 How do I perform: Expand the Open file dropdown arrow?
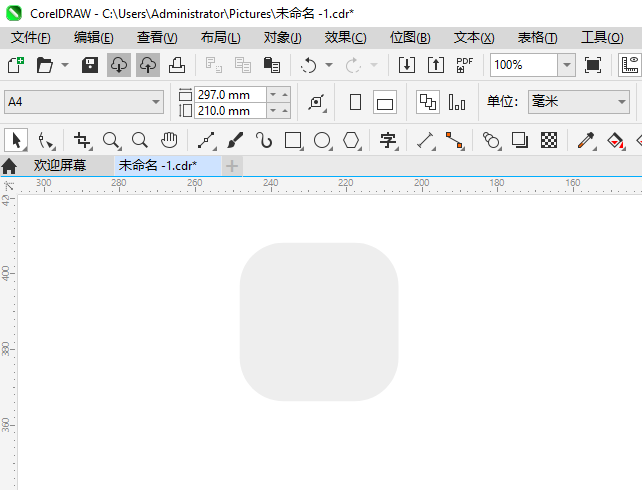(x=65, y=65)
